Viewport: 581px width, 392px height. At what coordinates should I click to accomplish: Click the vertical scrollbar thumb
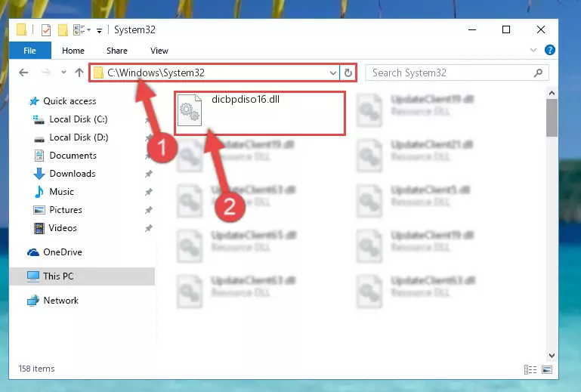pos(552,118)
